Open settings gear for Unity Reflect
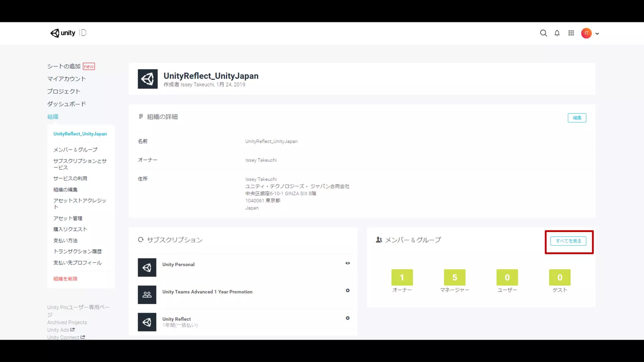This screenshot has height=362, width=644. (x=347, y=318)
